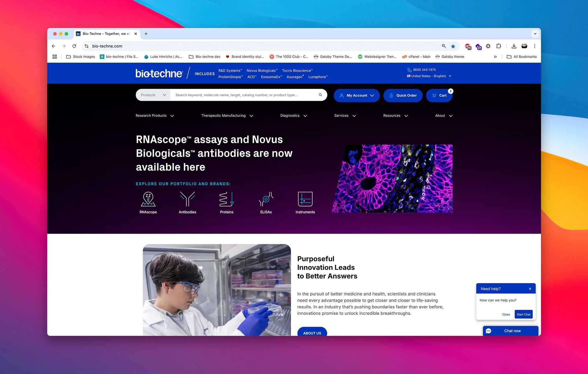
Task: Click the site search keyword input field
Action: pos(244,95)
